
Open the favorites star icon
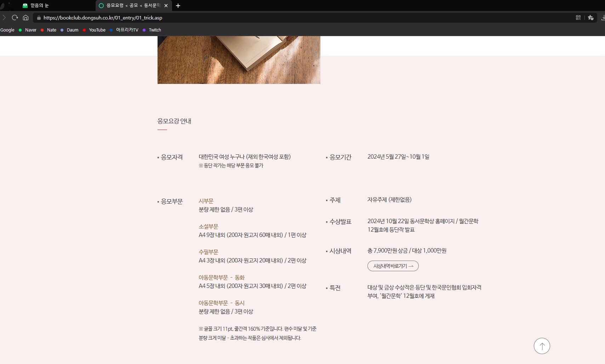pyautogui.click(x=590, y=17)
